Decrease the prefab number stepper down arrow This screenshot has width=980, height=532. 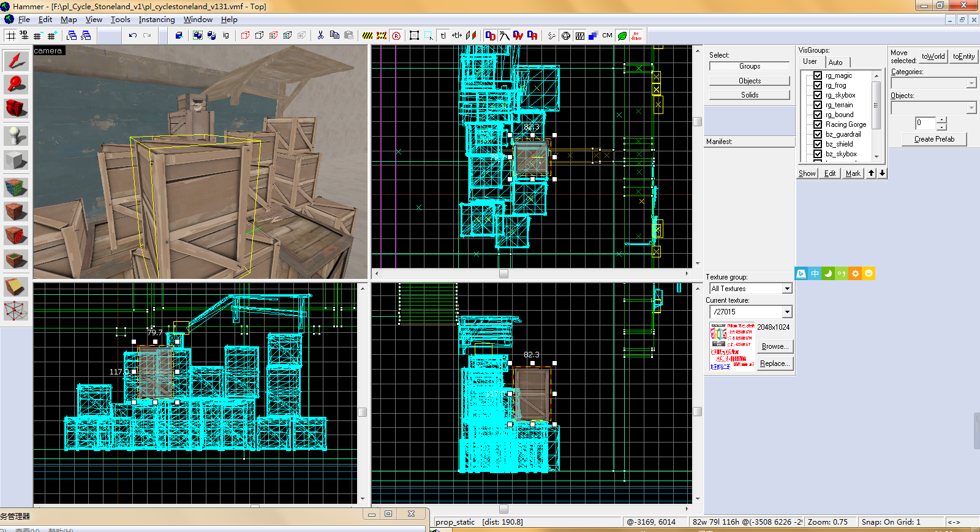coord(941,127)
